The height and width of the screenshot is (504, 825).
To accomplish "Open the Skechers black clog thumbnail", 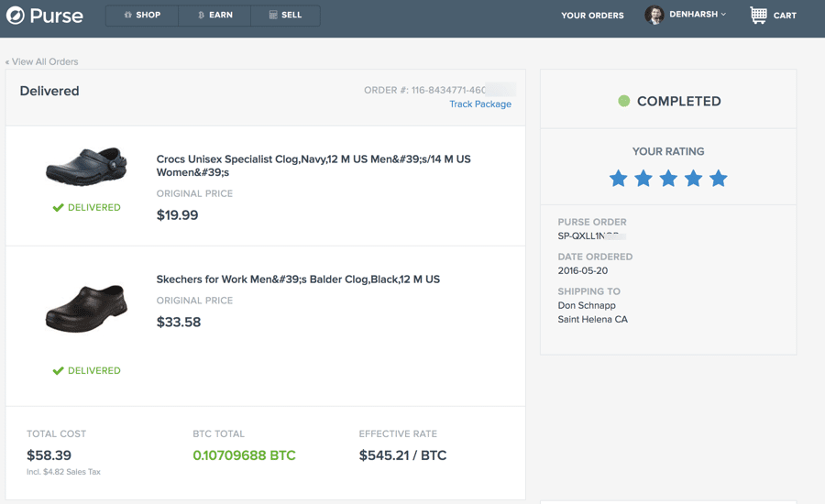I will pos(86,308).
